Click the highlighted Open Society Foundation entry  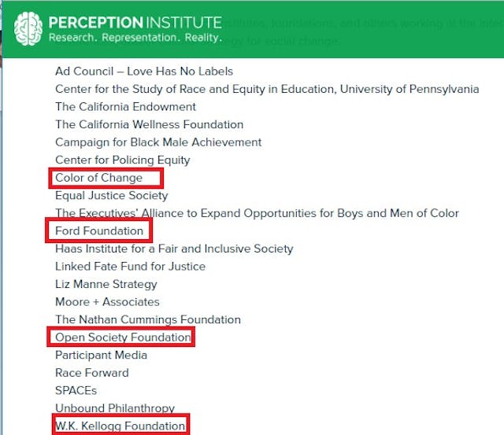tap(123, 337)
